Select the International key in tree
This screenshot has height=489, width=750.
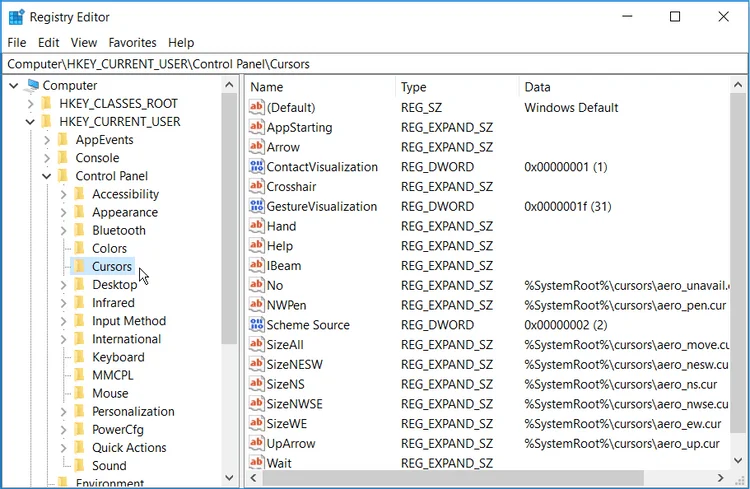coord(126,339)
